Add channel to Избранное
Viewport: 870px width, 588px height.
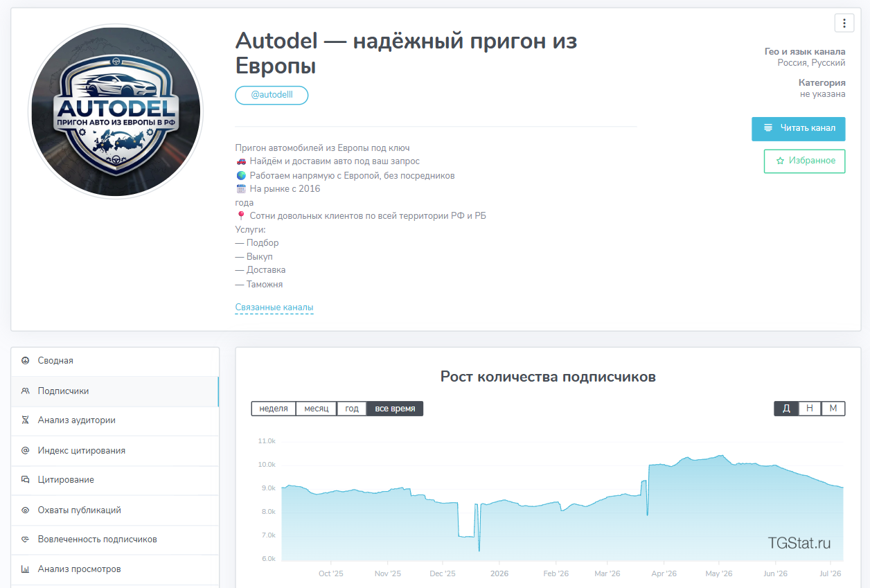[x=805, y=161]
